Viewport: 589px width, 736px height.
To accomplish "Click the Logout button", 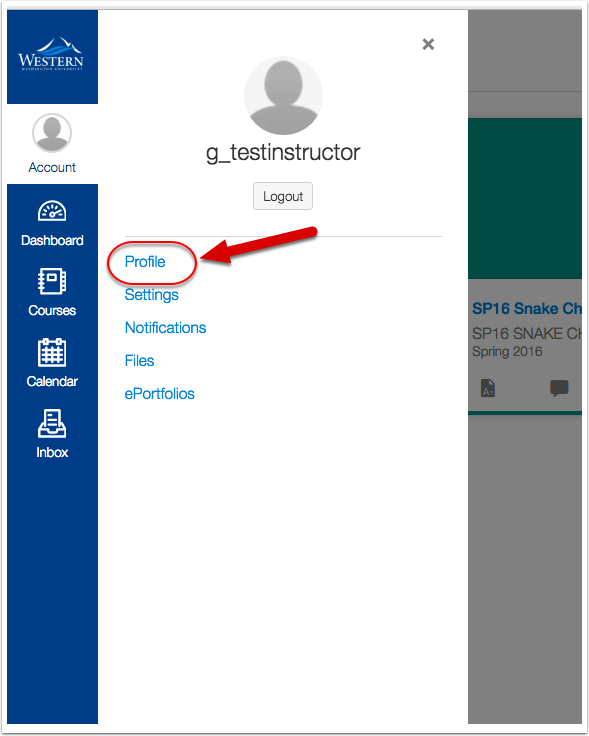I will pyautogui.click(x=283, y=196).
